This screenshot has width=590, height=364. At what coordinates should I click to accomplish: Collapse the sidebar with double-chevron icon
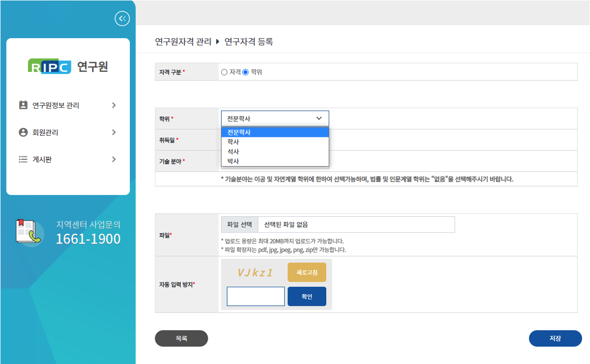point(122,19)
